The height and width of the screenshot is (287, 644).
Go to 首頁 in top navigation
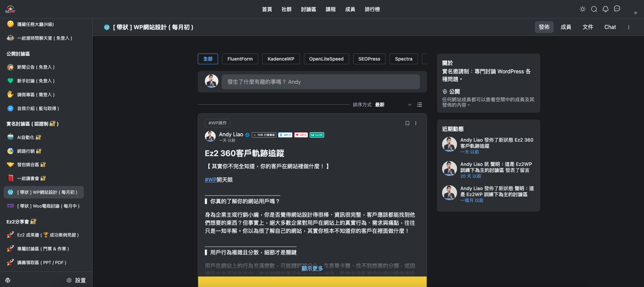(267, 9)
